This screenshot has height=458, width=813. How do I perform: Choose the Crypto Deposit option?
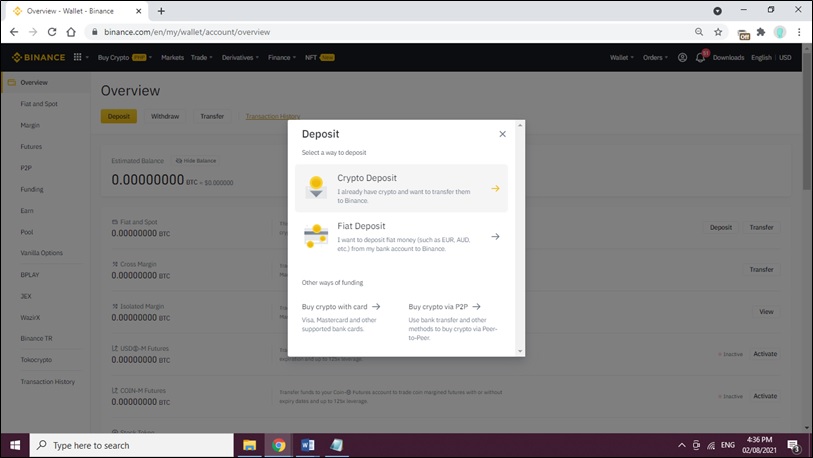click(x=401, y=188)
